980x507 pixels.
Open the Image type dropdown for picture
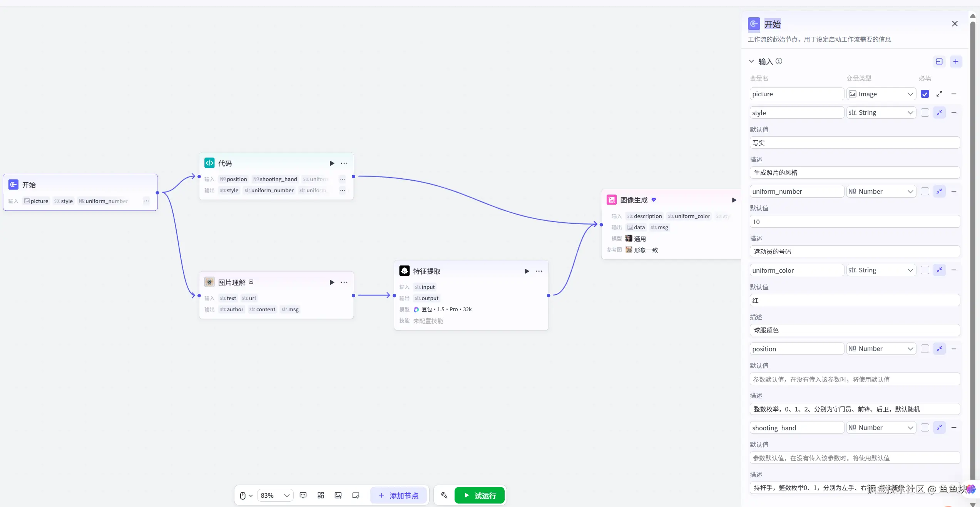coord(881,94)
